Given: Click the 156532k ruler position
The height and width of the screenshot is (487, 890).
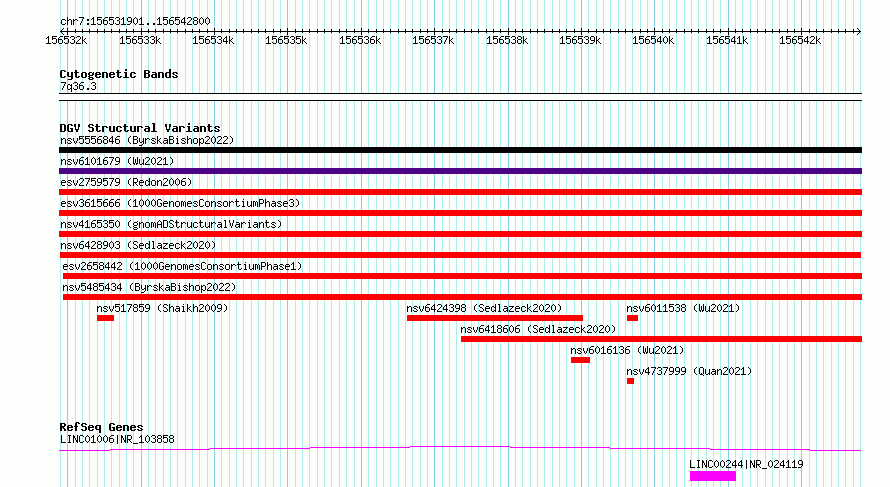Looking at the screenshot, I should [x=66, y=40].
